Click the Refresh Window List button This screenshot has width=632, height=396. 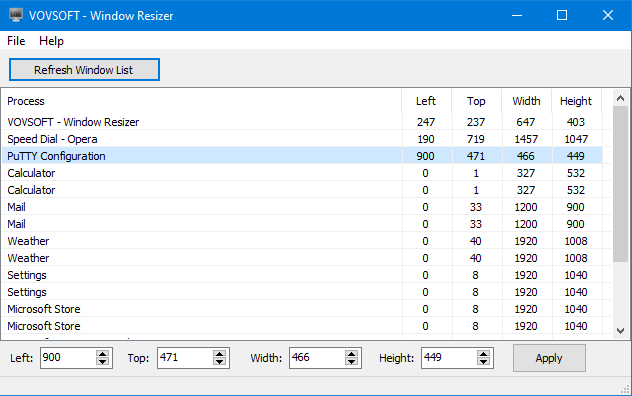pyautogui.click(x=84, y=70)
